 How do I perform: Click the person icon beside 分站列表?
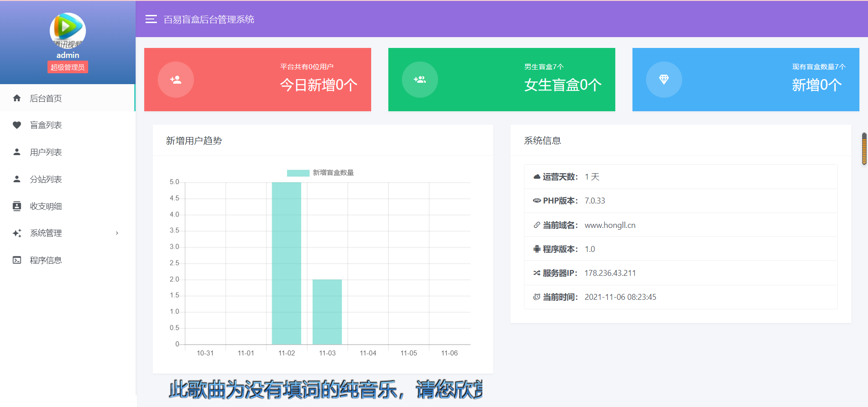coord(17,180)
